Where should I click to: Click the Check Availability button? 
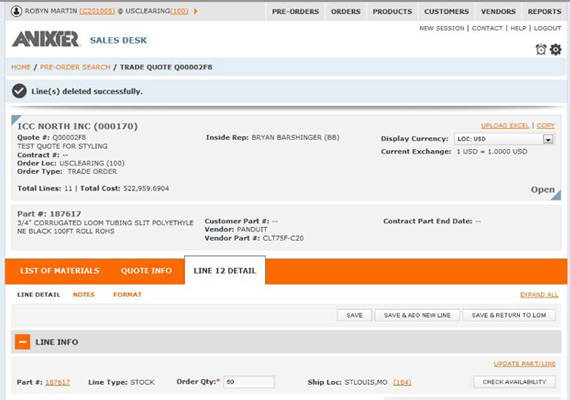(514, 382)
